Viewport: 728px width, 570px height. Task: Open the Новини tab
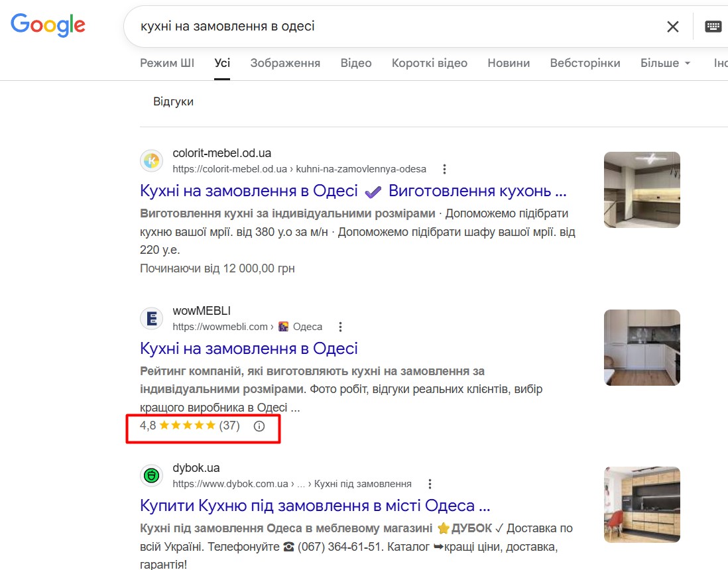coord(509,63)
